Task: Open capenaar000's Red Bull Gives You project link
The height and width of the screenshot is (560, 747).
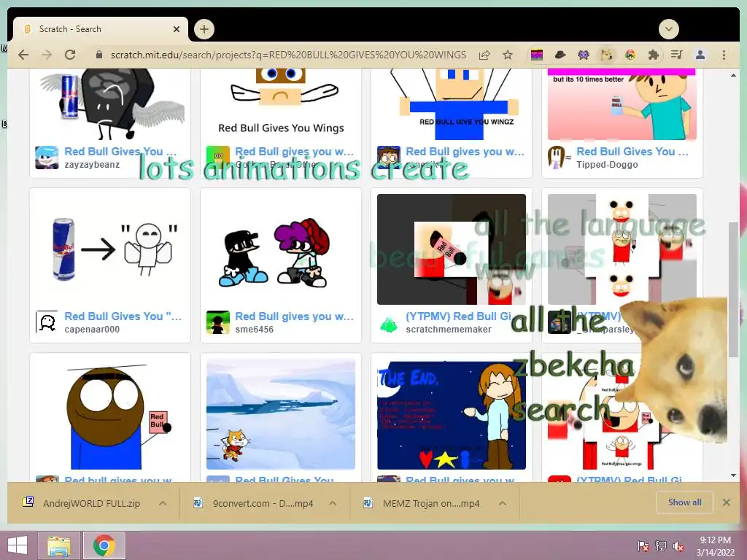Action: coord(123,316)
